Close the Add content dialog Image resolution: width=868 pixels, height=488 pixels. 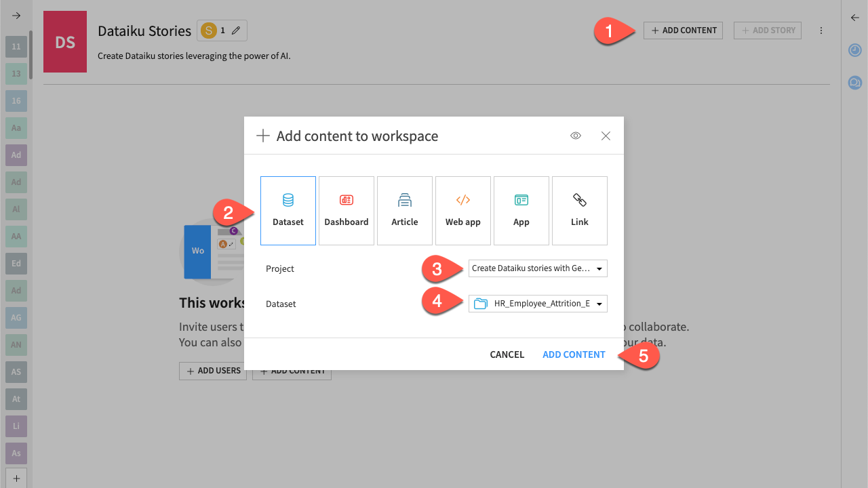point(606,136)
